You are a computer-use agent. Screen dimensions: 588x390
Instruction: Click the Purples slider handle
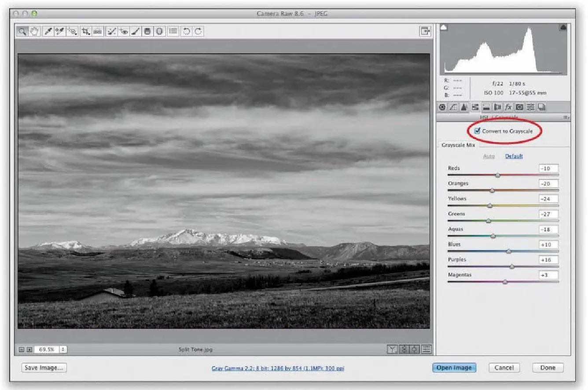pyautogui.click(x=512, y=267)
